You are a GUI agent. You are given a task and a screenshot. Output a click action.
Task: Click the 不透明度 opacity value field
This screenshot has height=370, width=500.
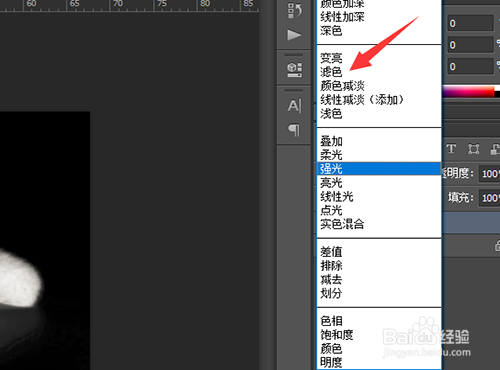490,173
